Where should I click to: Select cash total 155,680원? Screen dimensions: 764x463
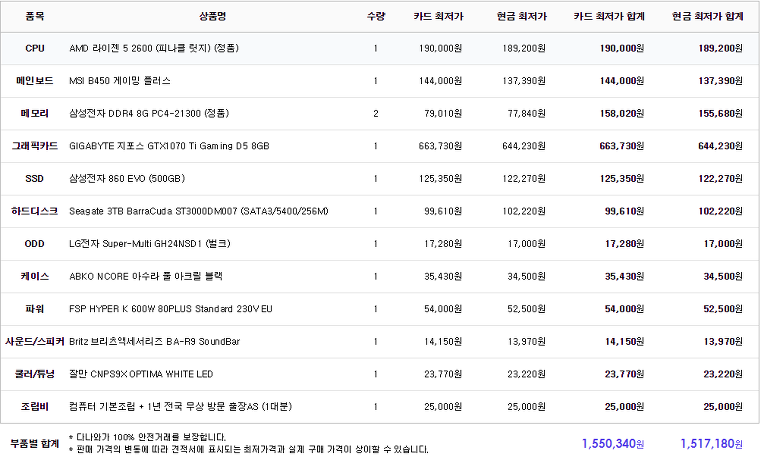(x=721, y=114)
